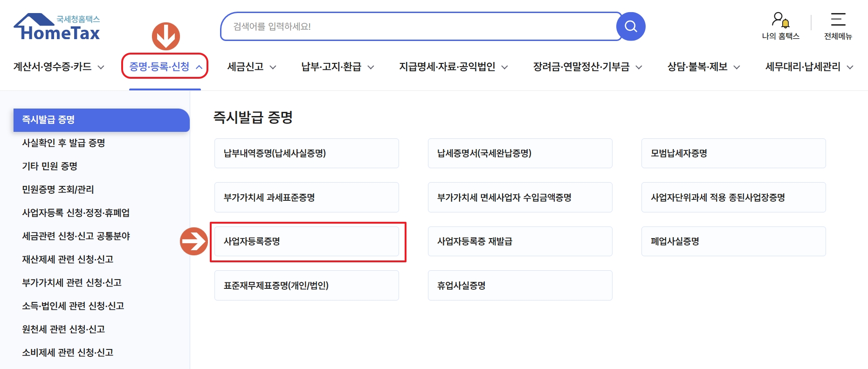Open 폐업사실증명 button
This screenshot has width=868, height=369.
(x=734, y=241)
